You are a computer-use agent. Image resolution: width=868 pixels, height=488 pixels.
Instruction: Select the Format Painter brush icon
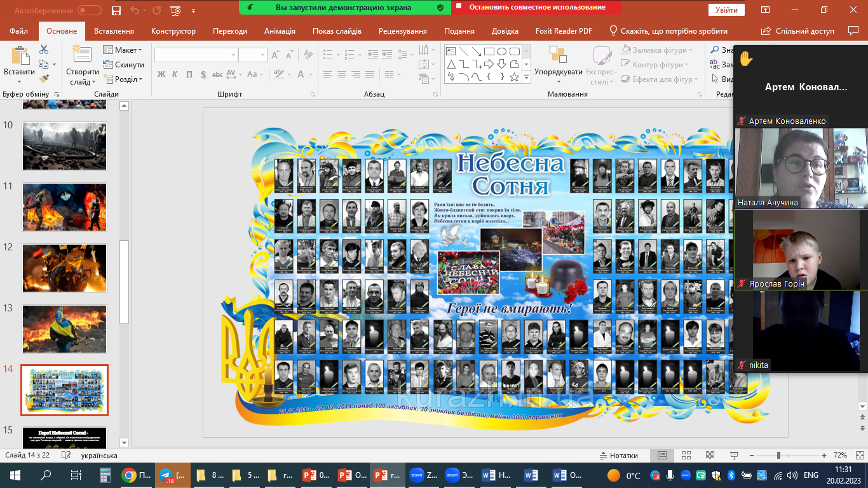point(44,79)
